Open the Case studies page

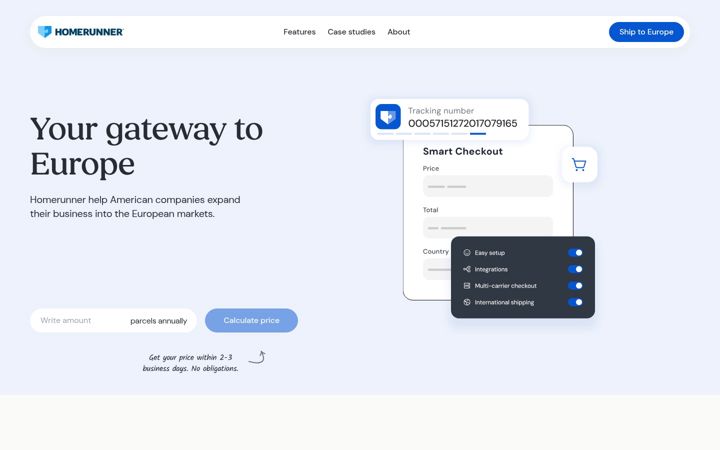click(351, 32)
